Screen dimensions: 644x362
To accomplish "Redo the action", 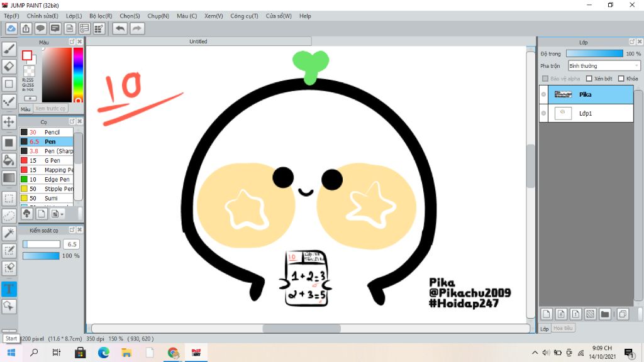I will click(x=137, y=28).
